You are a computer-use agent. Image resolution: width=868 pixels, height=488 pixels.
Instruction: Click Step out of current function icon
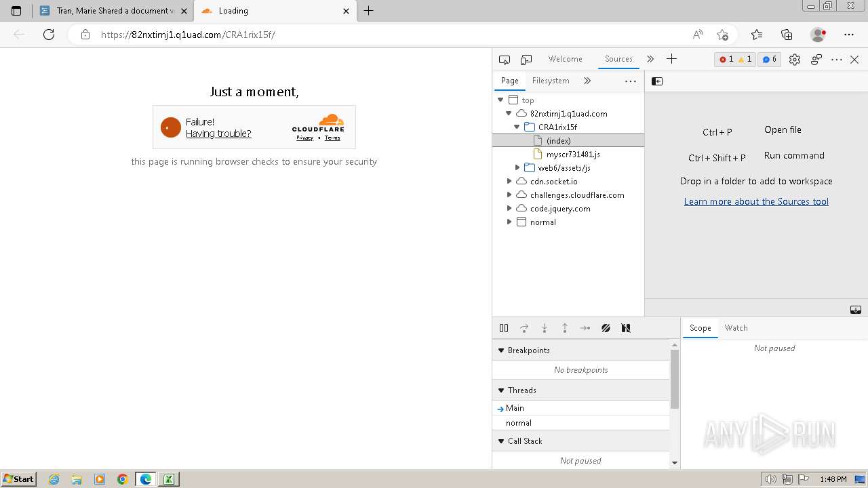565,328
